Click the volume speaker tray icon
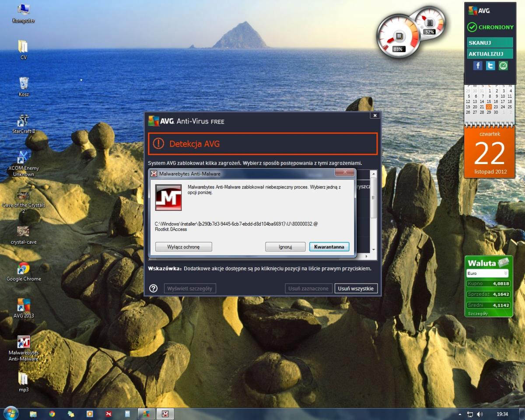The image size is (525, 420). click(480, 414)
